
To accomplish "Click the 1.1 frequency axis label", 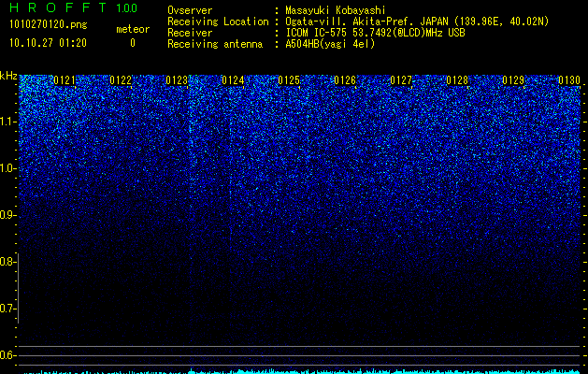I will click(7, 122).
